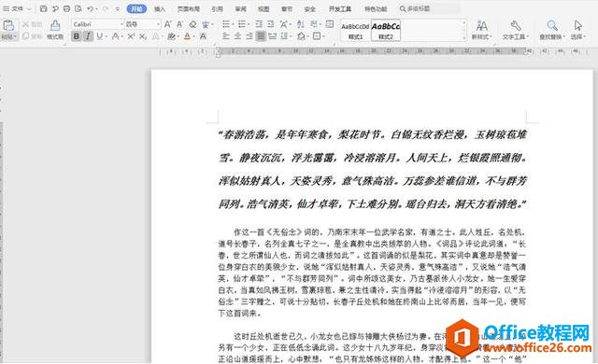The height and width of the screenshot is (364, 598).
Task: Switch to the 插入 Insert tab
Action: 160,8
